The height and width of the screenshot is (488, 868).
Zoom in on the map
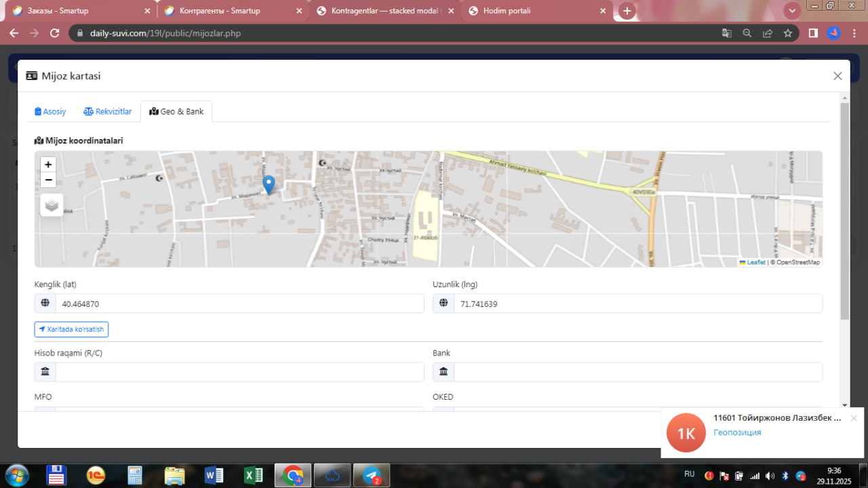point(48,164)
